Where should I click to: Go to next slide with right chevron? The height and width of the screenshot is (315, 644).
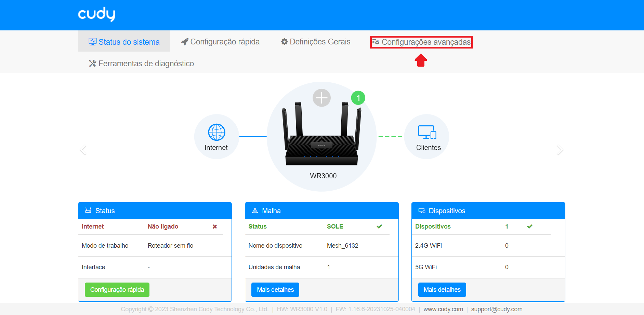[x=560, y=150]
